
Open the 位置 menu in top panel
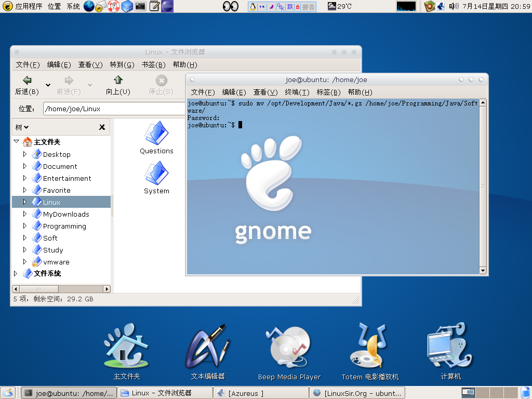pyautogui.click(x=54, y=6)
